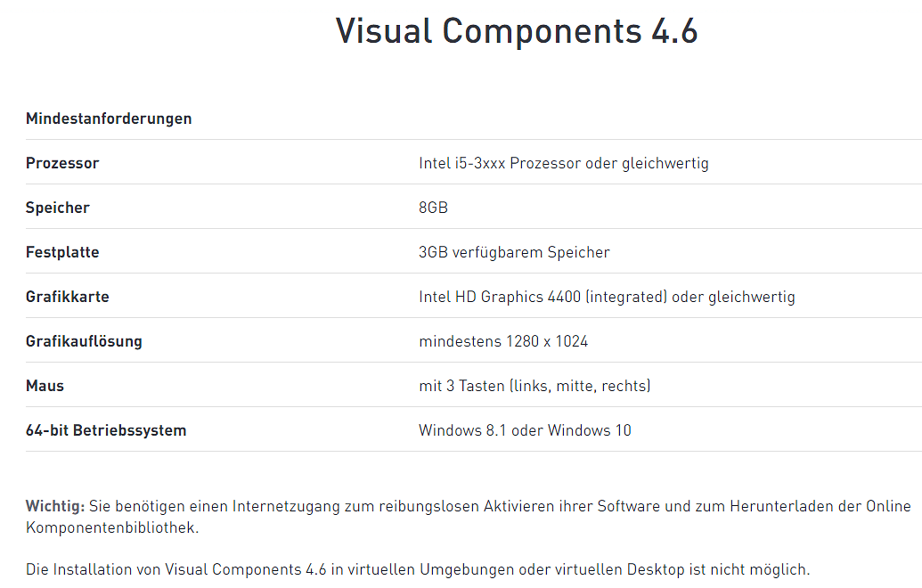Click the "Visual Components 4.6" page heading
The height and width of the screenshot is (588, 922).
point(517,31)
